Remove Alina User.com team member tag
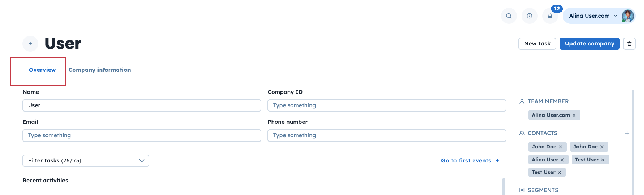 (574, 116)
